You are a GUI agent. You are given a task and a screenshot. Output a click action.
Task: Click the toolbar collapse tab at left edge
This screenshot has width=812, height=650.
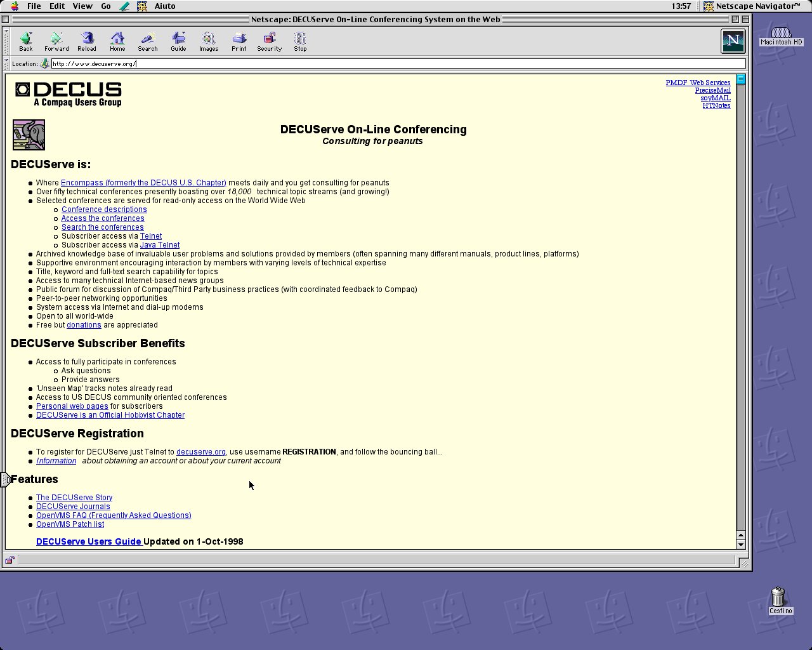tap(5, 480)
